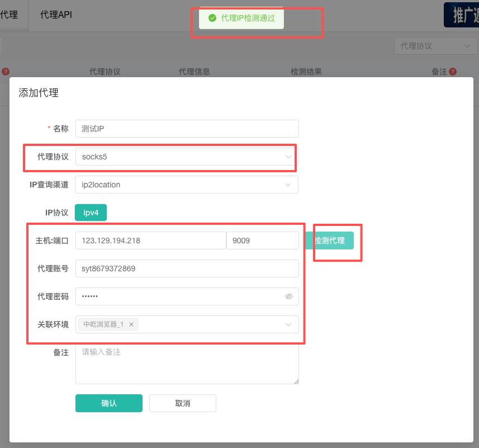Remove the 中屹浏览器_1 tag
The width and height of the screenshot is (479, 448).
(131, 324)
